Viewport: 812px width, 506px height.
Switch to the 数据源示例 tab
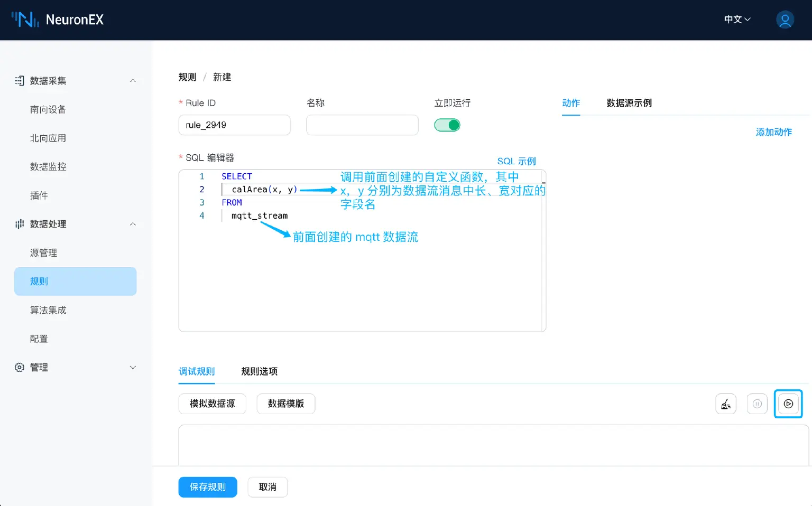tap(629, 103)
